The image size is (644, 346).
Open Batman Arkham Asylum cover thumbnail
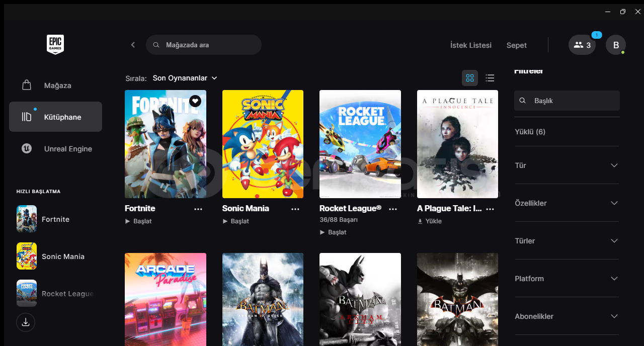(x=263, y=299)
